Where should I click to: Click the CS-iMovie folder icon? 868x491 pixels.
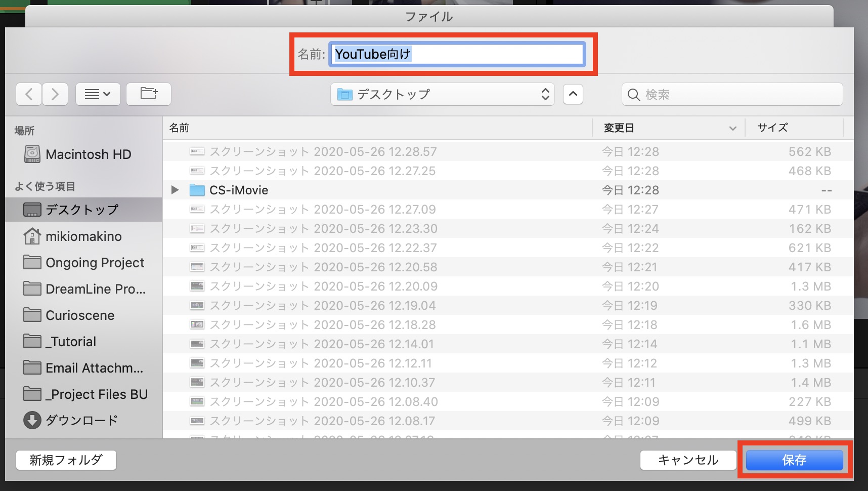pyautogui.click(x=197, y=190)
